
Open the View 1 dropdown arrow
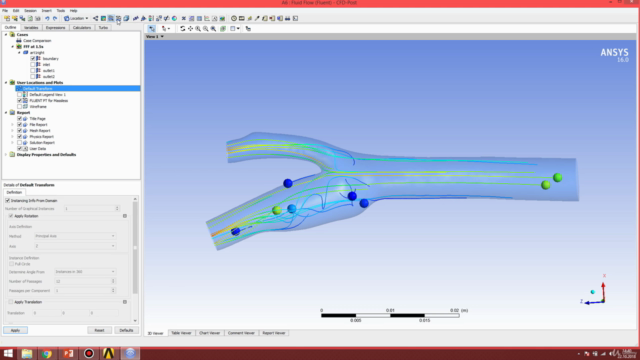click(x=162, y=36)
